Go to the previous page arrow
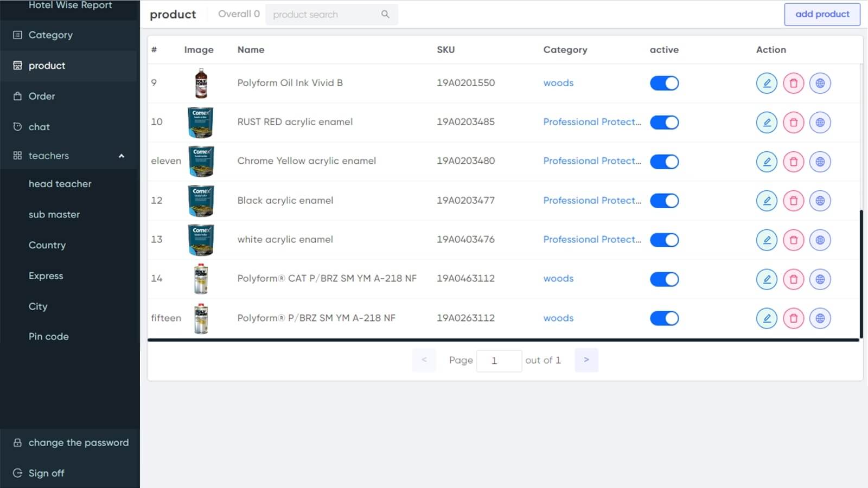This screenshot has width=868, height=488. [424, 360]
